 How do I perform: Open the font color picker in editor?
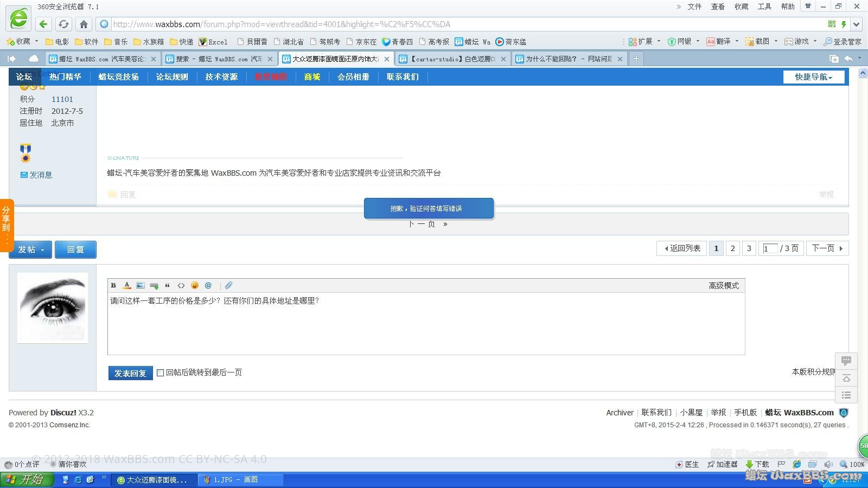[127, 285]
